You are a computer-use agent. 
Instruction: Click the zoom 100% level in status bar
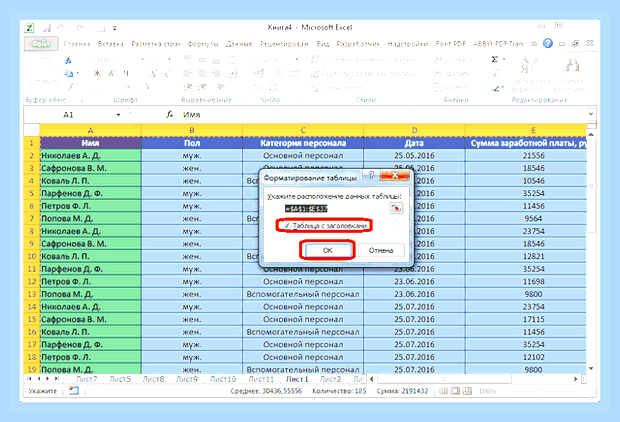point(487,391)
